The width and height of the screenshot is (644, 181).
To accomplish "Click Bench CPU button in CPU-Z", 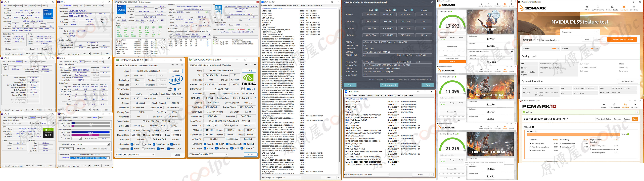I will point(66,149).
